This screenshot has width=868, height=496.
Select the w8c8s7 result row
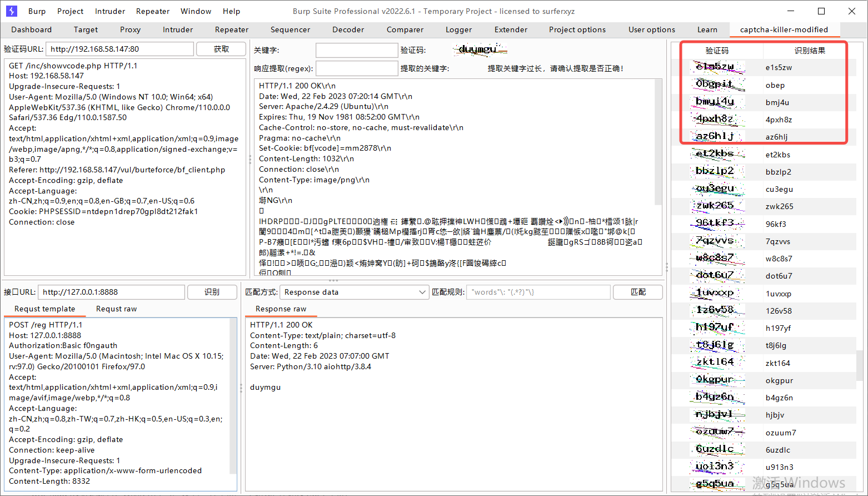[764, 259]
